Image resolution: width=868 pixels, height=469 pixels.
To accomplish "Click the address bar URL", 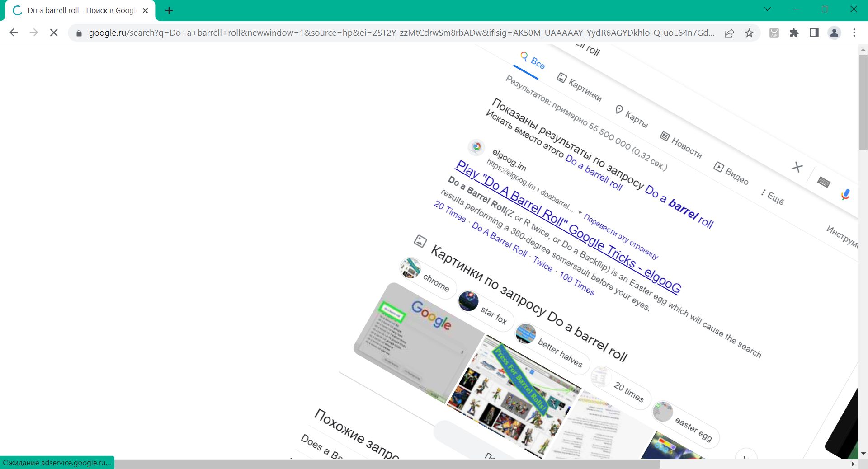I will click(401, 33).
